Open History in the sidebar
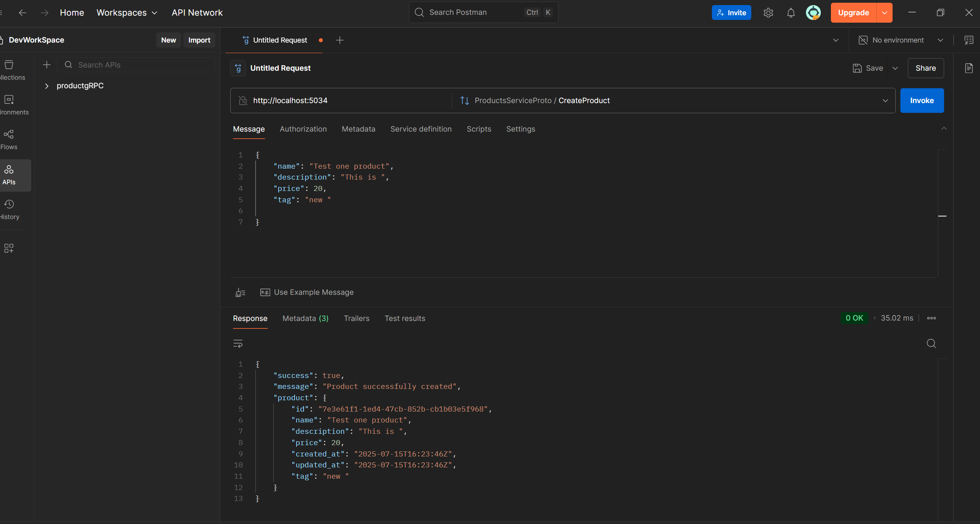Image resolution: width=980 pixels, height=524 pixels. [x=9, y=209]
